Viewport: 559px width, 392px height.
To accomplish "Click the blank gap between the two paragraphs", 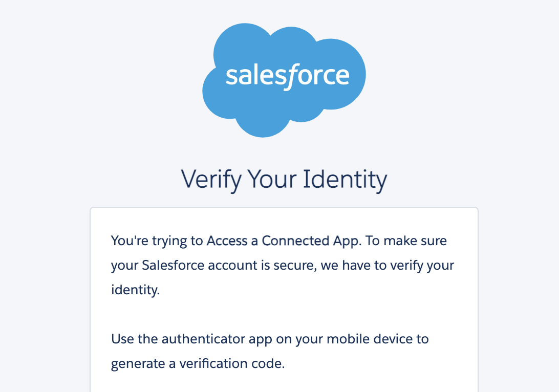I will coord(284,315).
